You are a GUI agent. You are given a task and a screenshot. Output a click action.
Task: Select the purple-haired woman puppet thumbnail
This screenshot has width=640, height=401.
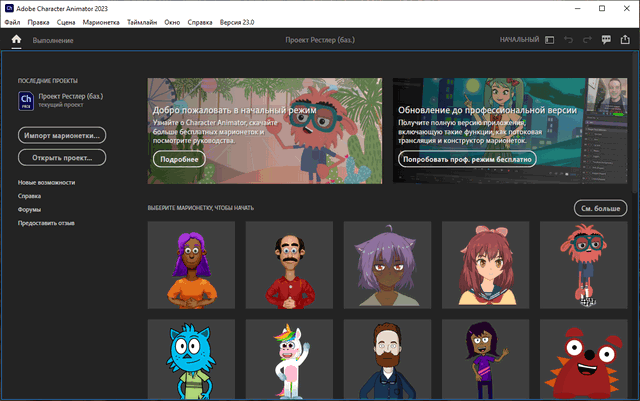191,264
